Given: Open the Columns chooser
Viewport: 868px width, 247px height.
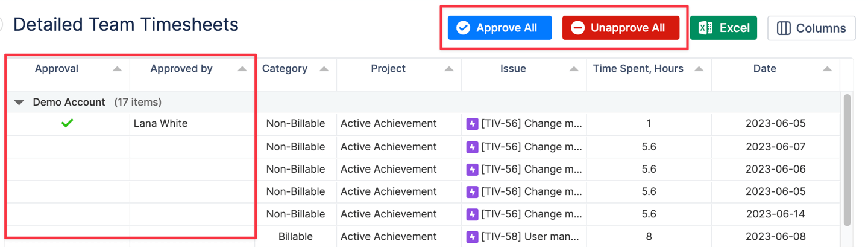Looking at the screenshot, I should coord(811,28).
